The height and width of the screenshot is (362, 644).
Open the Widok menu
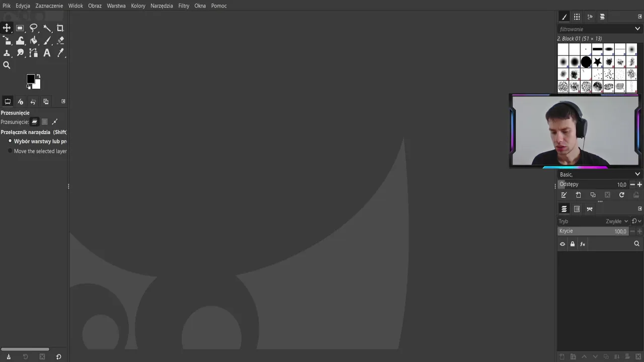[75, 6]
